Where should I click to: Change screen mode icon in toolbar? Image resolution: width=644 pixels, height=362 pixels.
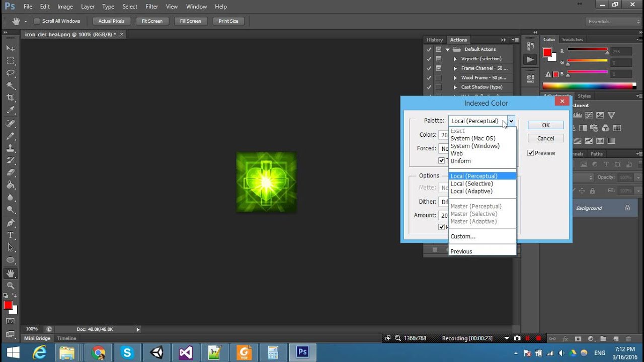coord(10,333)
